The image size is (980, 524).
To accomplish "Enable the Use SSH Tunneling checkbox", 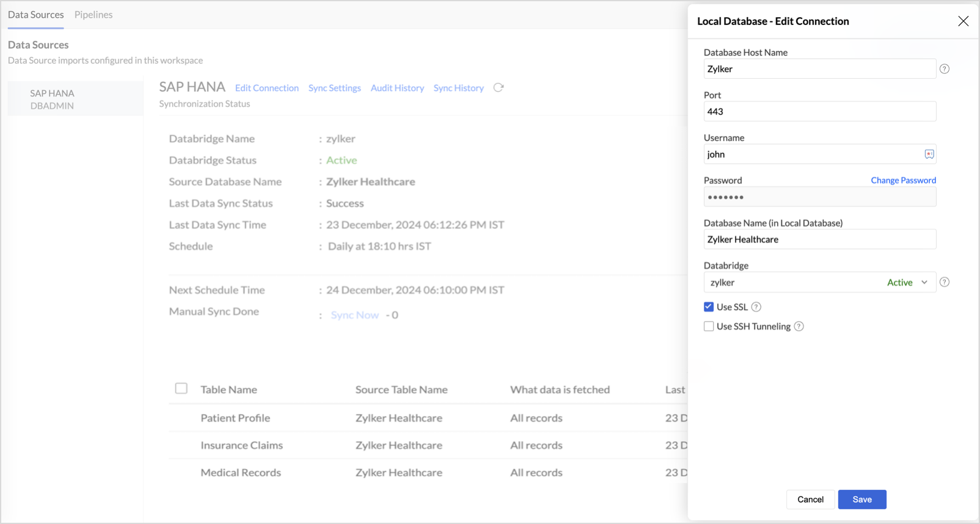I will (709, 327).
